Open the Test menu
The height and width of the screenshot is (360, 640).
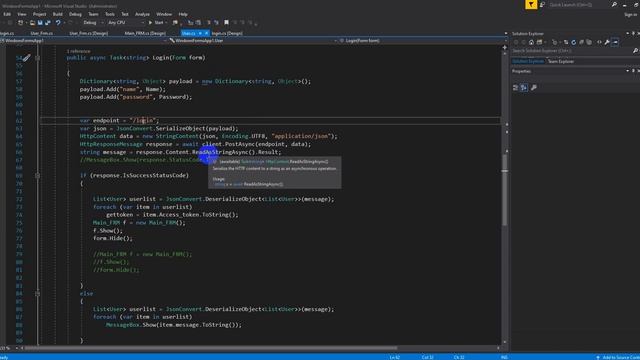pyautogui.click(x=125, y=14)
